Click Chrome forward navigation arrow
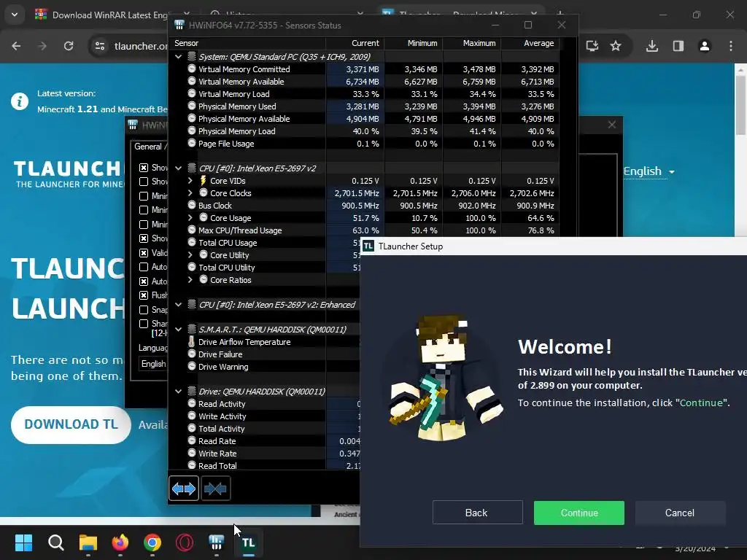 42,46
